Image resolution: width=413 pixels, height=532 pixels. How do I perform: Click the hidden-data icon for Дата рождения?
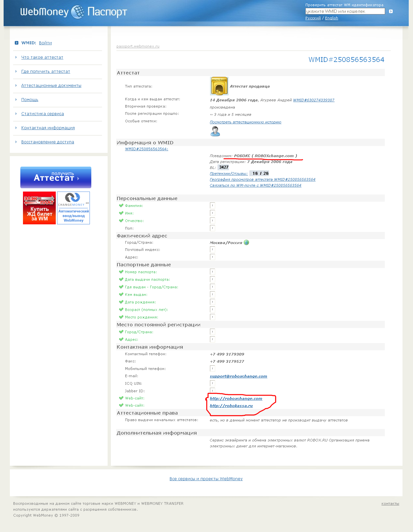[213, 302]
